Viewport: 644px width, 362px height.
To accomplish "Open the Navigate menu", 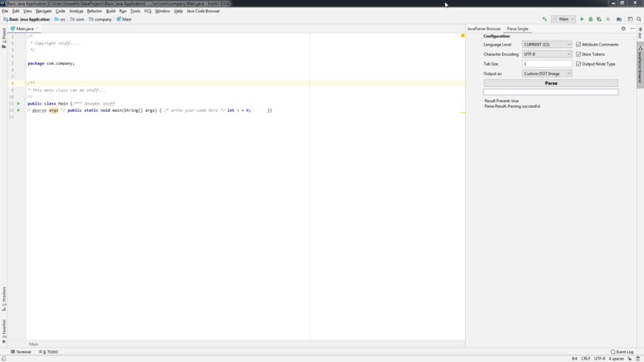I will 43,11.
